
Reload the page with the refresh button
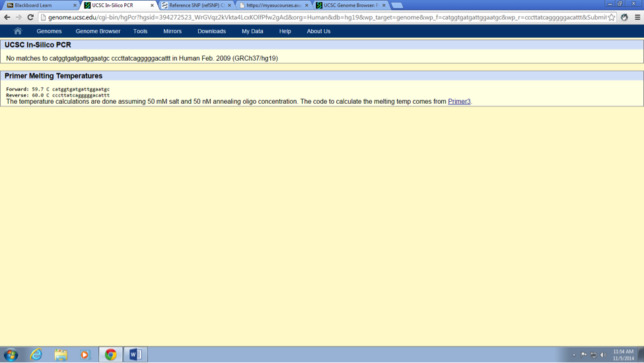click(30, 17)
